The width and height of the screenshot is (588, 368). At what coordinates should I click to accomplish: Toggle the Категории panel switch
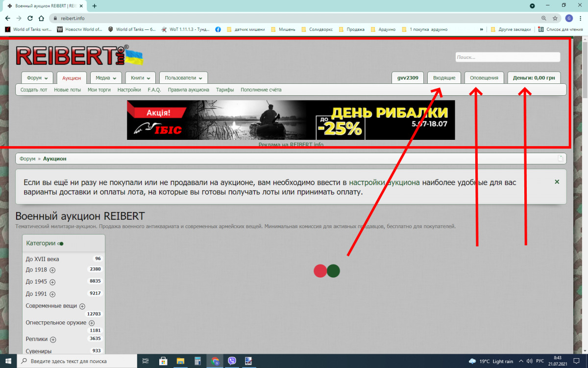[60, 243]
